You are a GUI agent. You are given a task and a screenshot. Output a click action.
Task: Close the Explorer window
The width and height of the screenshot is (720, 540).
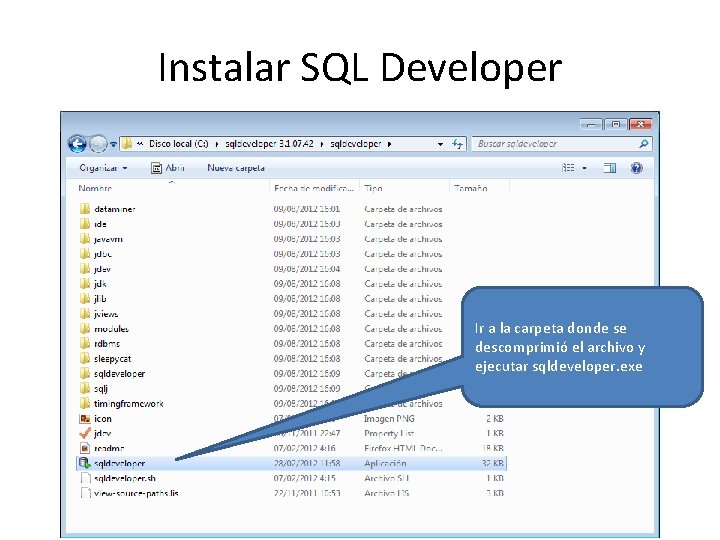click(641, 124)
